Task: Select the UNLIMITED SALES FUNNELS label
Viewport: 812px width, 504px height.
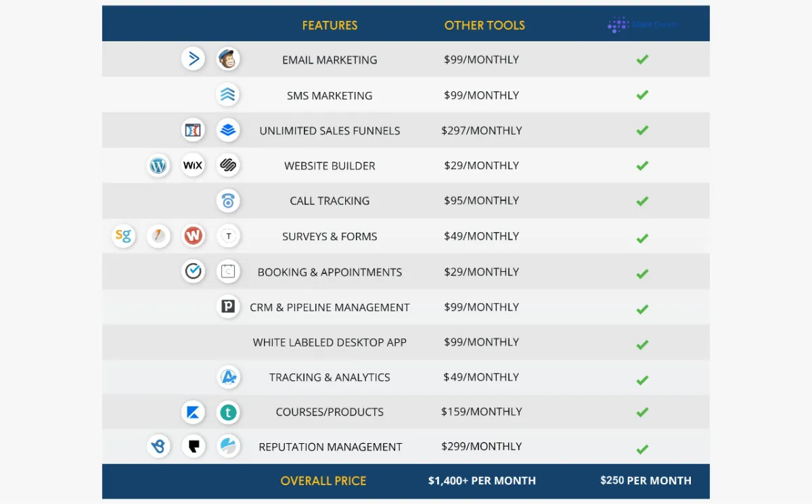Action: pos(330,131)
